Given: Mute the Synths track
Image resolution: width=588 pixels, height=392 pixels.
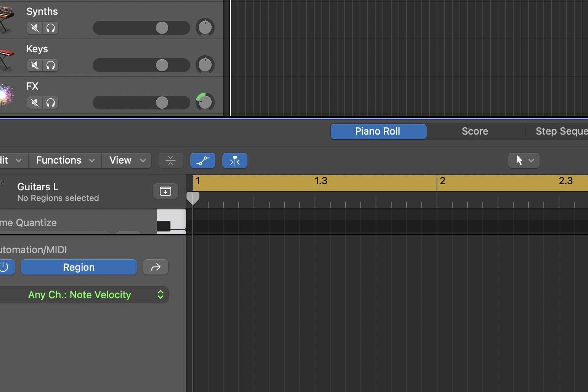Looking at the screenshot, I should 35,28.
